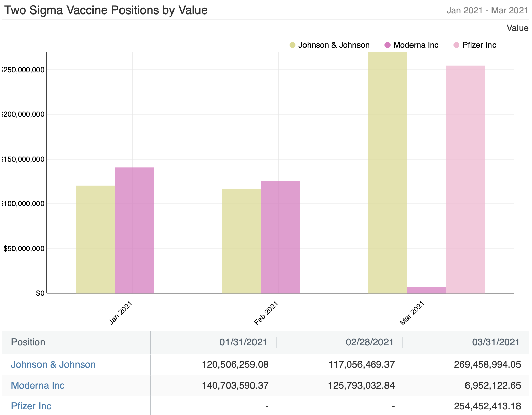Click the Jan 2021 x-axis label

(x=121, y=313)
